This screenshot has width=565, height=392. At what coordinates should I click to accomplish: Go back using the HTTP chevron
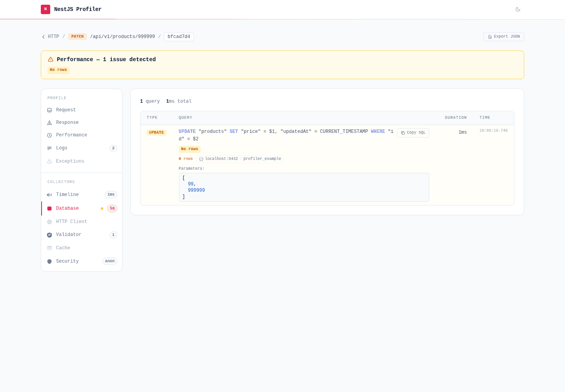tap(44, 37)
